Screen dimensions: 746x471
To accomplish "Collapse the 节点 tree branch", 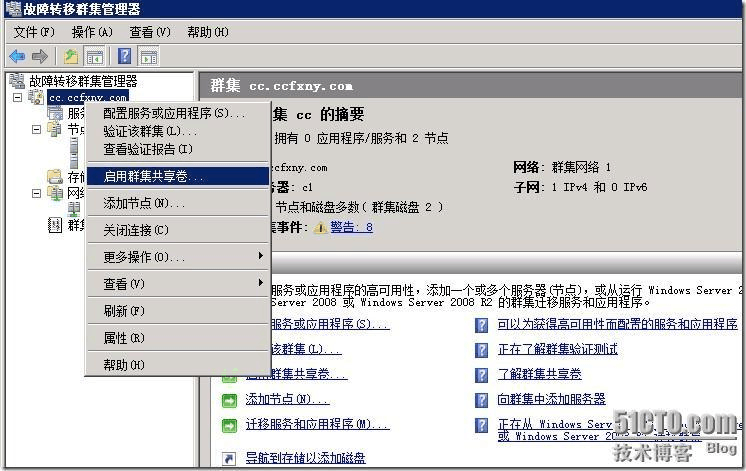I will coord(37,130).
